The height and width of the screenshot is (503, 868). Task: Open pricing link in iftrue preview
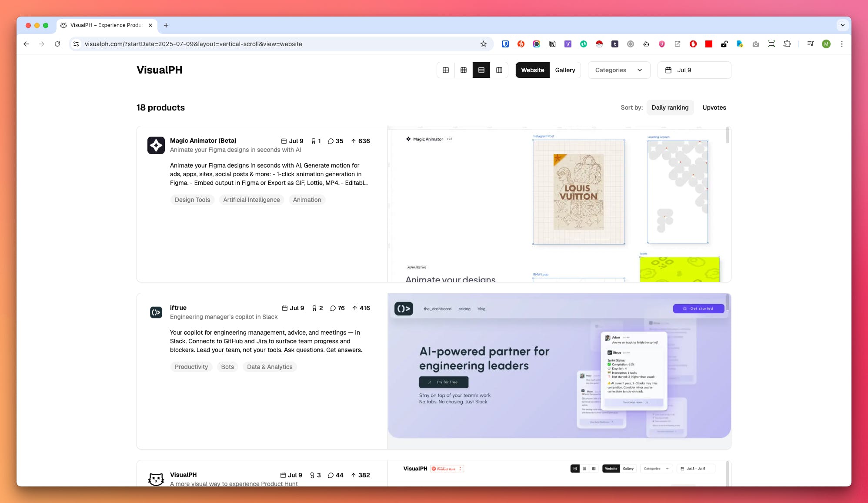tap(464, 309)
